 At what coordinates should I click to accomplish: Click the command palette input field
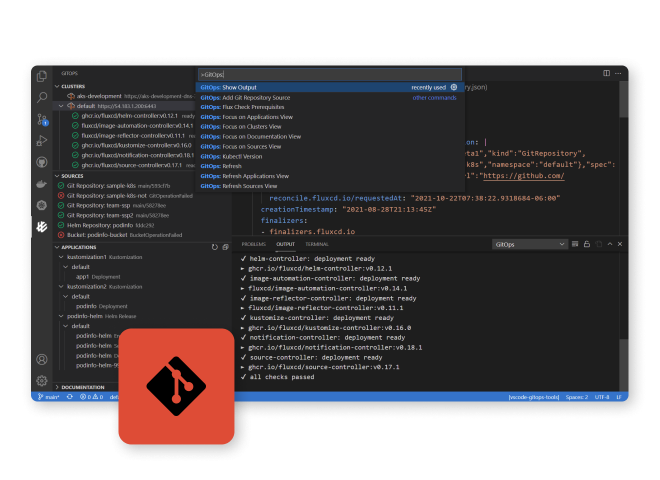pyautogui.click(x=330, y=74)
